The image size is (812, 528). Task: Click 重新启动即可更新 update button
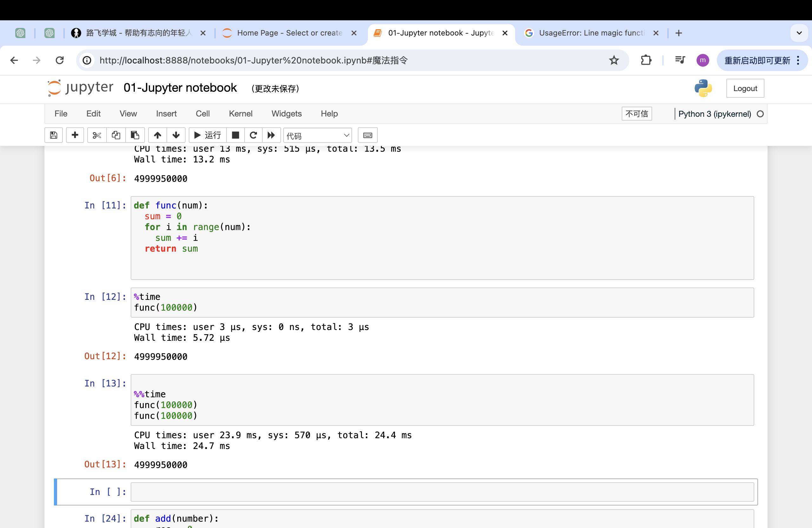point(757,60)
